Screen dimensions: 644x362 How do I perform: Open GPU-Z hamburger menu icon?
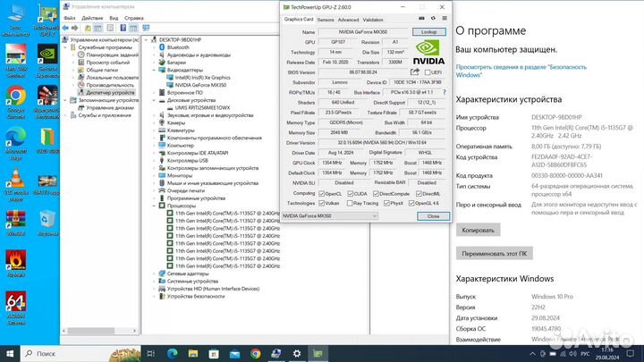pyautogui.click(x=445, y=19)
